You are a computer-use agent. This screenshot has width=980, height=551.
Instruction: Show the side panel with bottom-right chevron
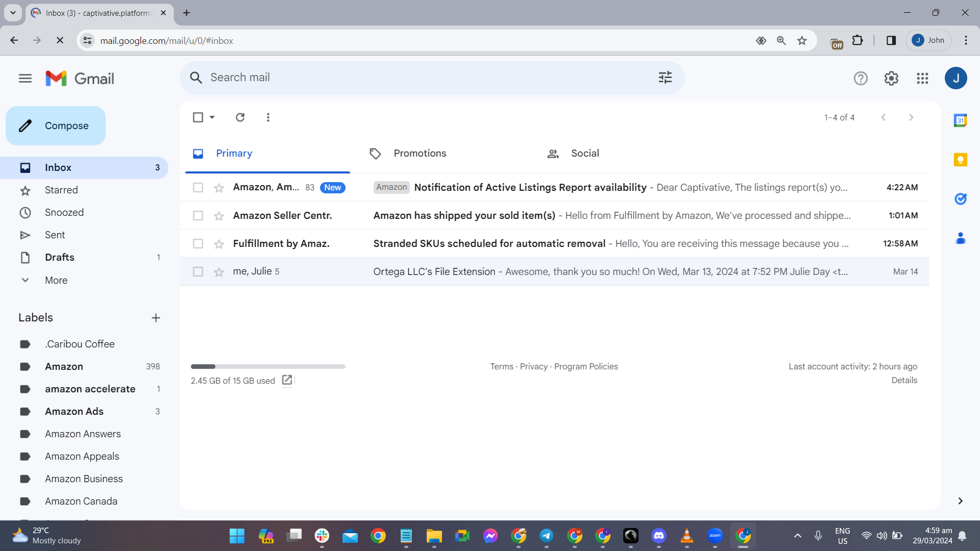pyautogui.click(x=960, y=501)
